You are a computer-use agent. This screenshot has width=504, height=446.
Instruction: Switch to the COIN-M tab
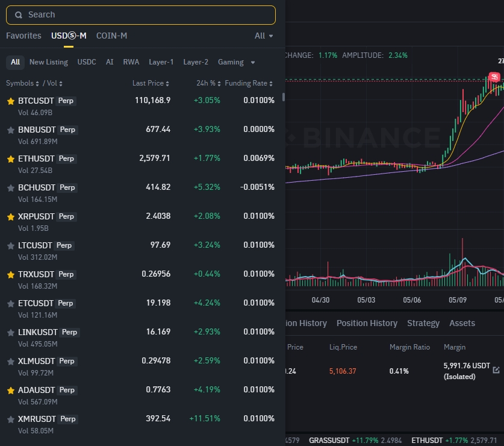[x=111, y=36]
